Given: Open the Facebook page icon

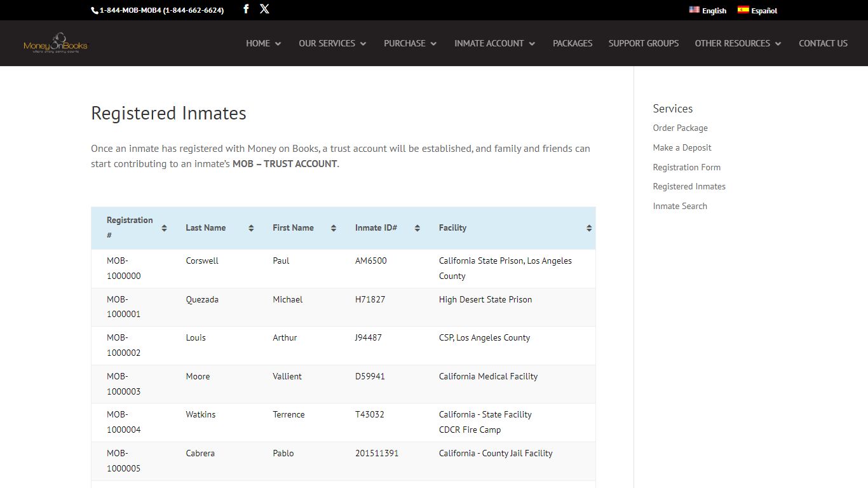Looking at the screenshot, I should click(x=246, y=9).
